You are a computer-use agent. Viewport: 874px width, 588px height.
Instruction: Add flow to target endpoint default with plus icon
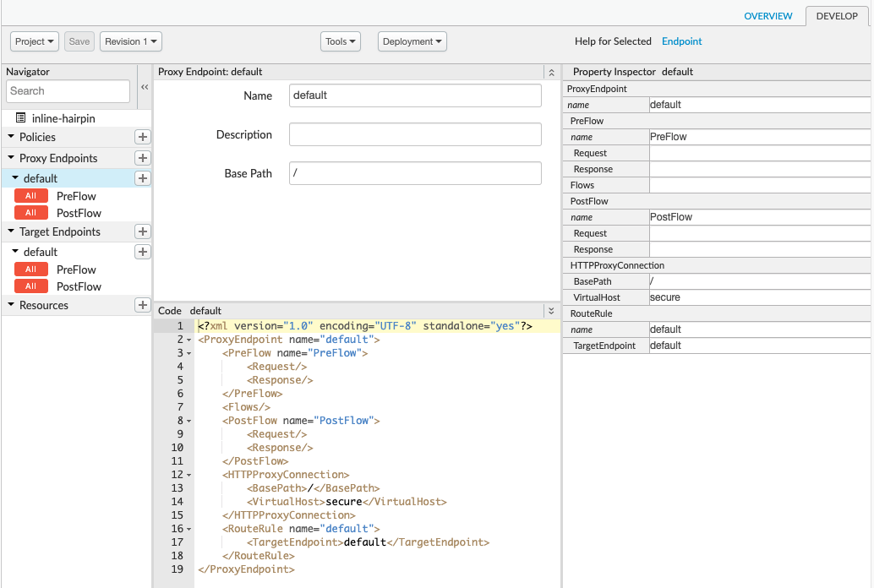(x=143, y=252)
